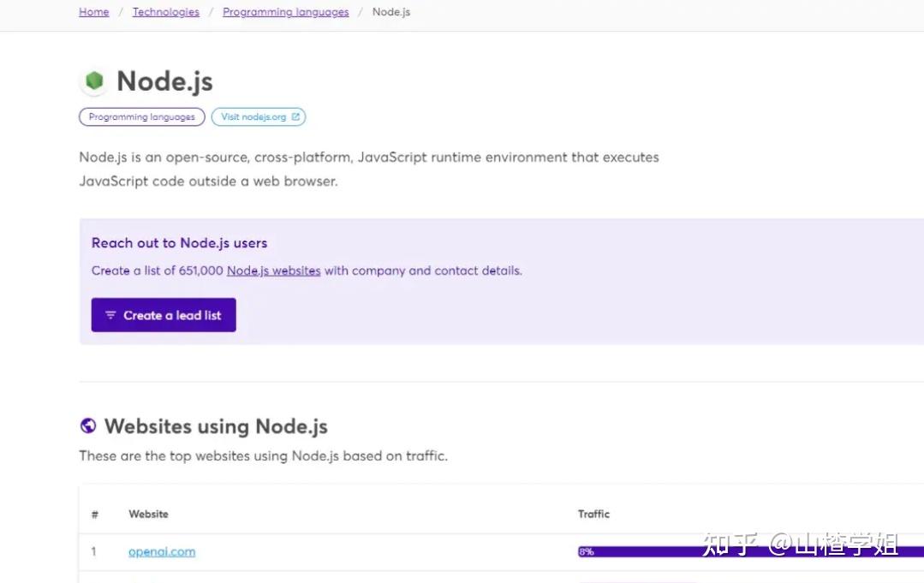924x583 pixels.
Task: Click the globe icon beside Websites using Node.js
Action: 87,426
